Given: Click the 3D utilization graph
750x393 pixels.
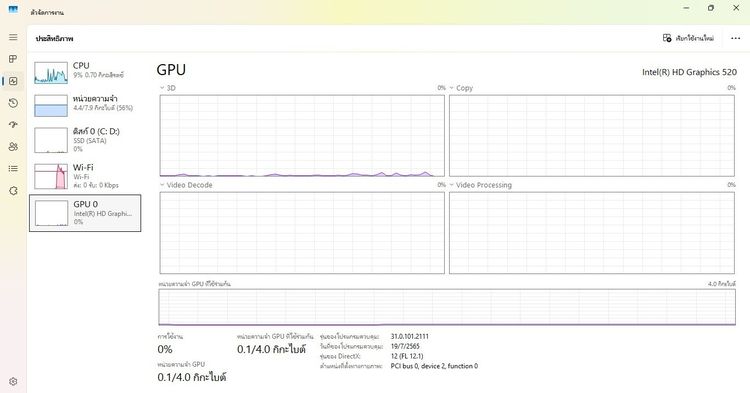Looking at the screenshot, I should tap(302, 136).
